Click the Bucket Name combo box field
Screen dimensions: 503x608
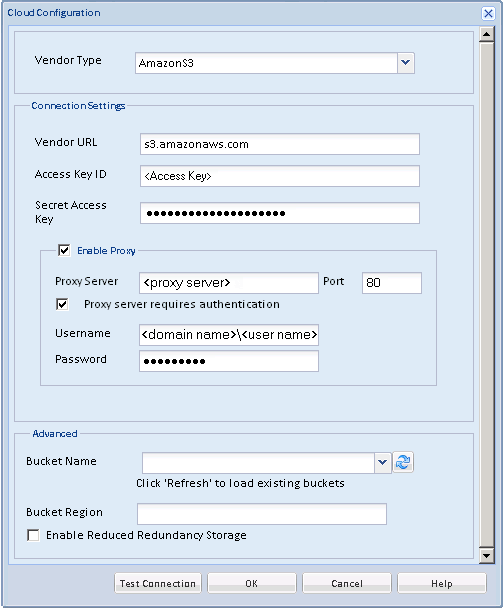(258, 463)
